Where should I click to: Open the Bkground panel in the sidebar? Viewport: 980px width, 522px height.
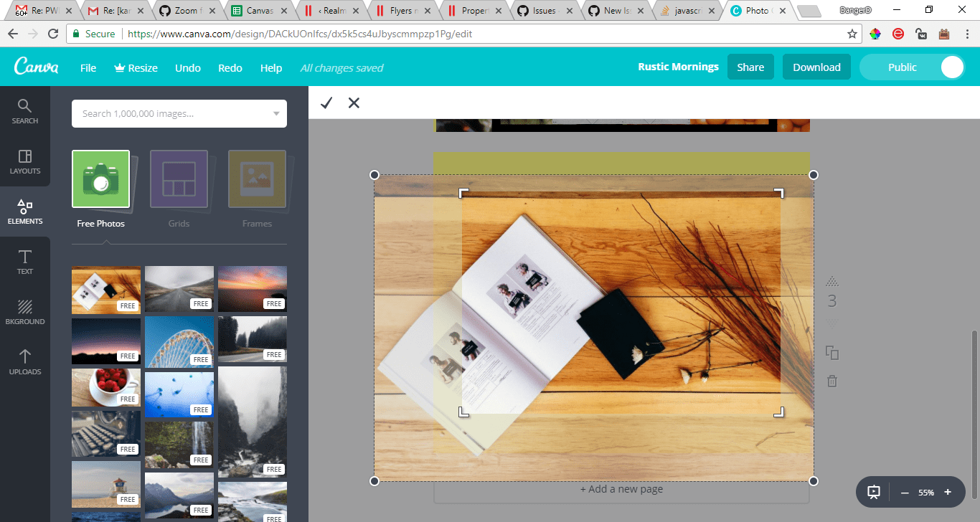point(25,312)
